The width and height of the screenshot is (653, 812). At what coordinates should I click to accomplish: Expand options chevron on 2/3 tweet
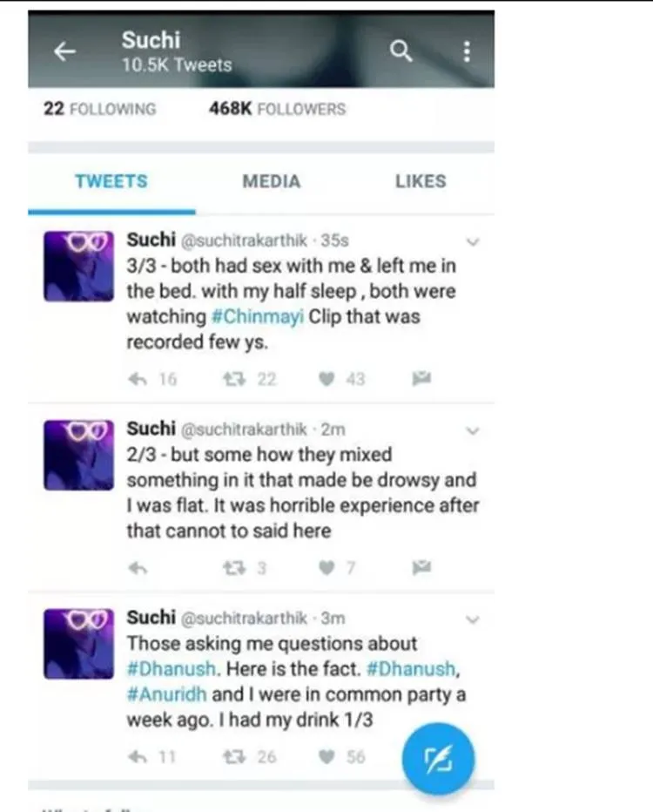coord(473,430)
